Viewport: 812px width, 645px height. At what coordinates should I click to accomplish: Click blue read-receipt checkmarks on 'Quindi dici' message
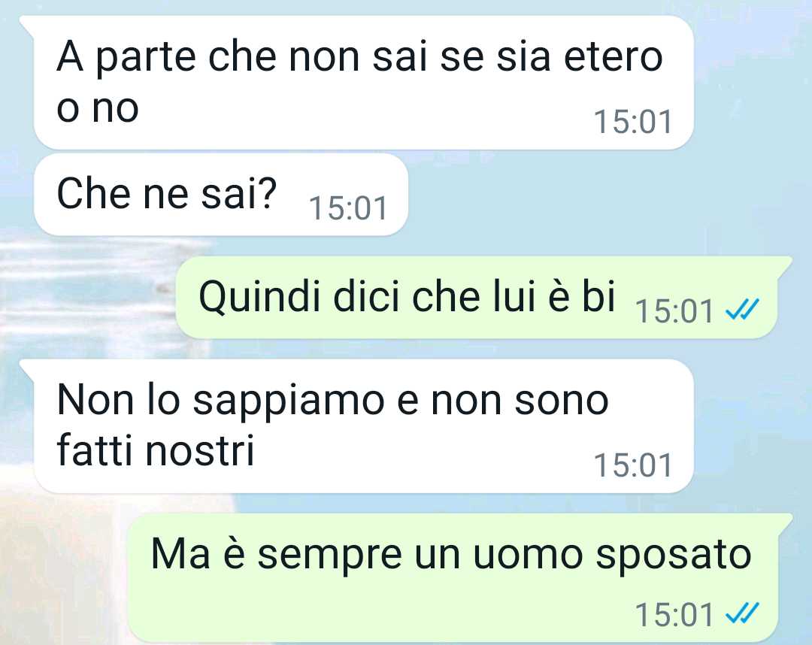(742, 309)
